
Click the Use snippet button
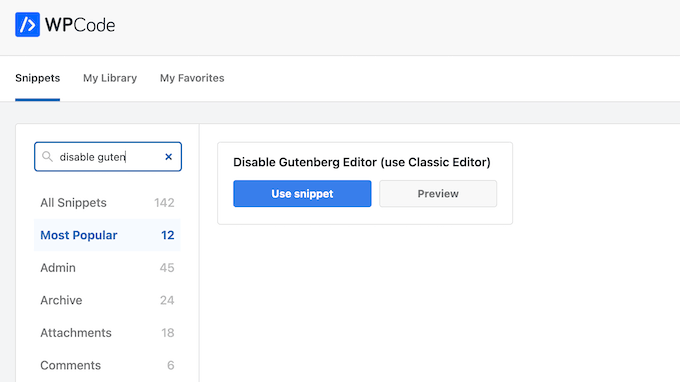coord(302,193)
